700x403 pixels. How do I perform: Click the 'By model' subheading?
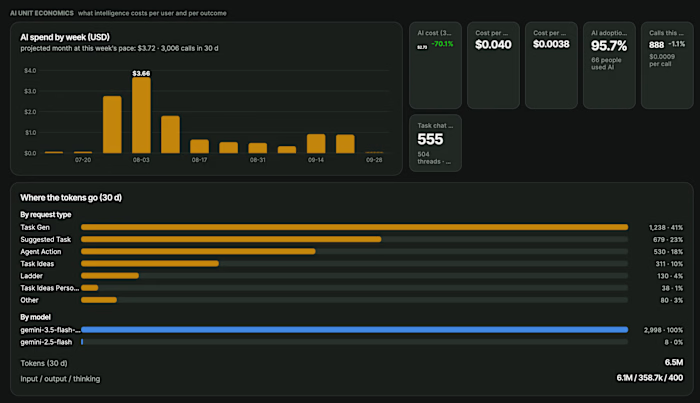[35, 317]
